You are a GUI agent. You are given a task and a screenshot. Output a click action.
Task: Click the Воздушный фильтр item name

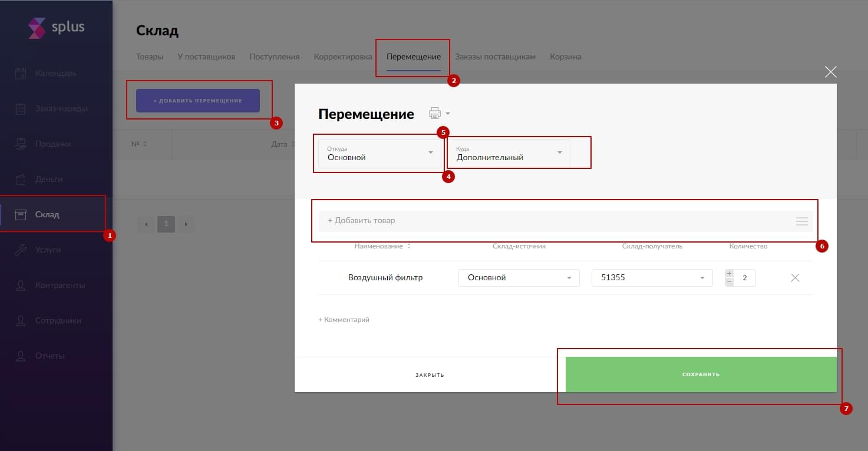point(385,278)
